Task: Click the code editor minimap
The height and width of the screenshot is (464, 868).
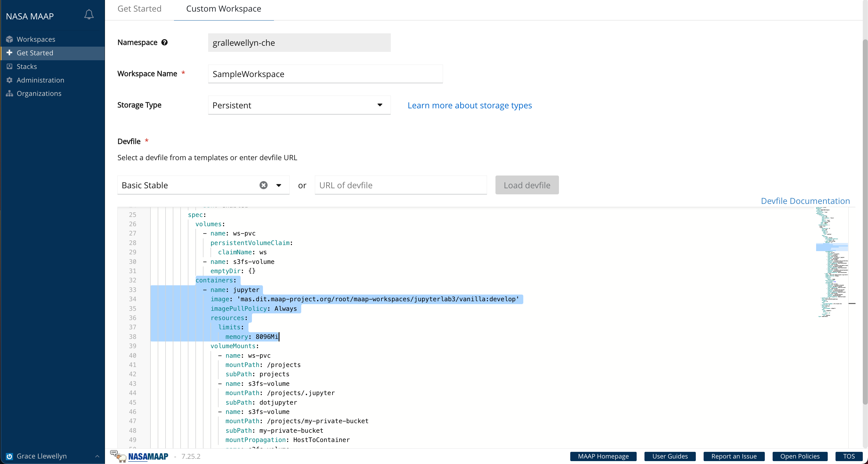Action: 831,263
